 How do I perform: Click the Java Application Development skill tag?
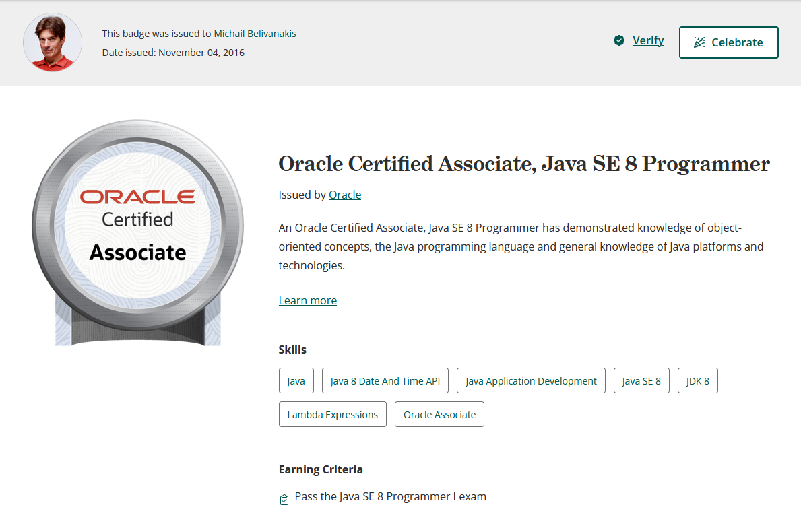coord(530,380)
